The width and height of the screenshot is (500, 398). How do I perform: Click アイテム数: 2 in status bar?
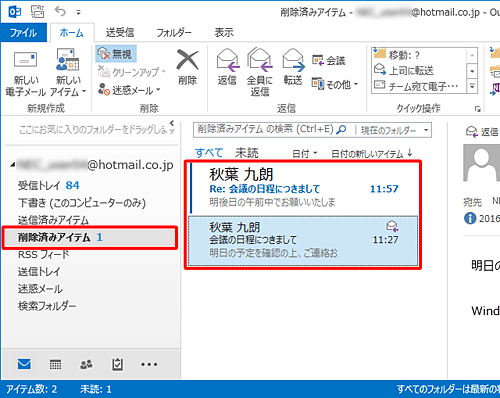coord(32,389)
